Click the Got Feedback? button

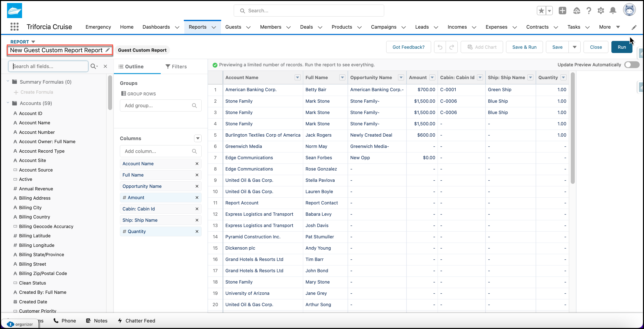pyautogui.click(x=409, y=47)
